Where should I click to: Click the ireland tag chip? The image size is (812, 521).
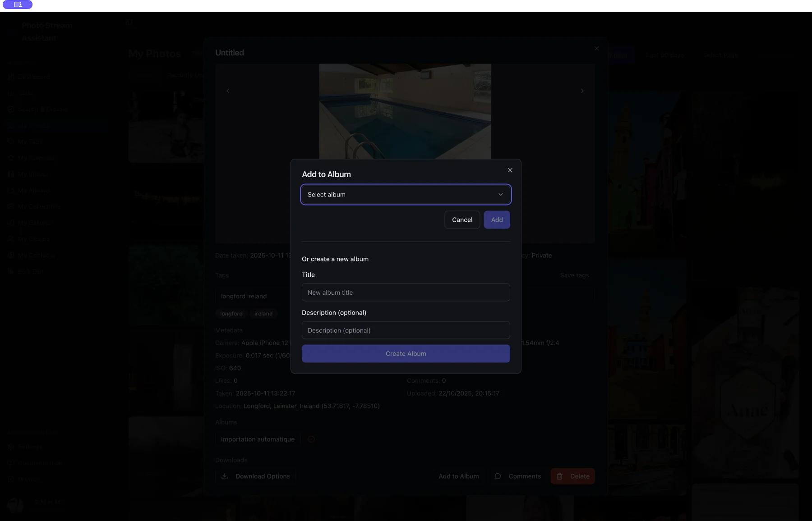click(263, 313)
